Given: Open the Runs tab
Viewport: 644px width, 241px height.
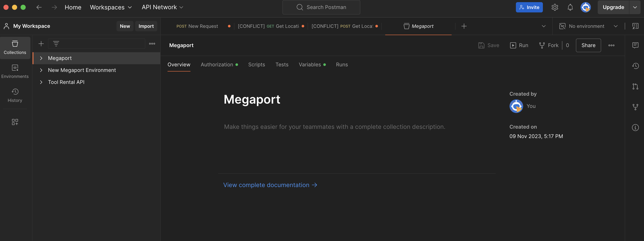Looking at the screenshot, I should (x=342, y=65).
